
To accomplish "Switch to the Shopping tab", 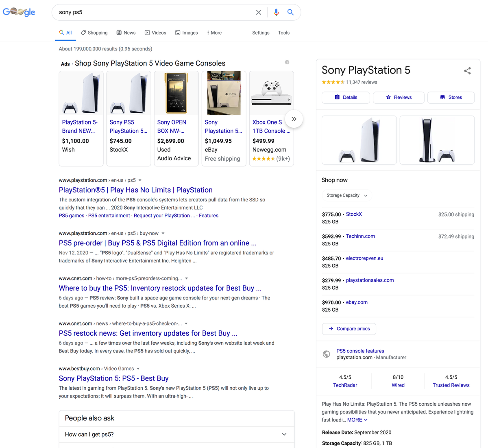I will click(x=94, y=33).
